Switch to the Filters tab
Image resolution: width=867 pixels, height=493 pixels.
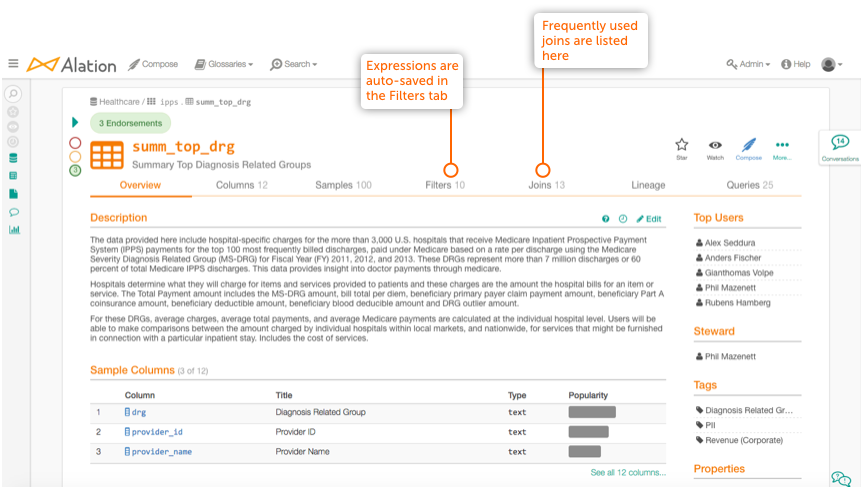[445, 185]
